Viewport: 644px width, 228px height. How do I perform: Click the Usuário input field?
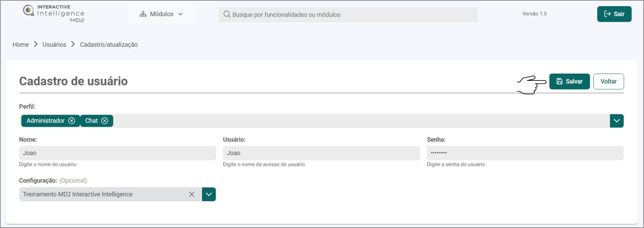click(321, 153)
